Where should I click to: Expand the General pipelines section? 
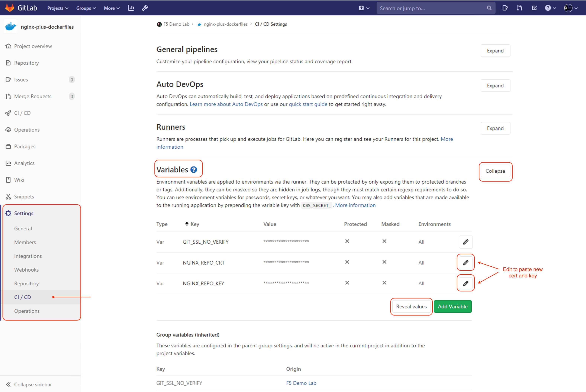pyautogui.click(x=495, y=51)
